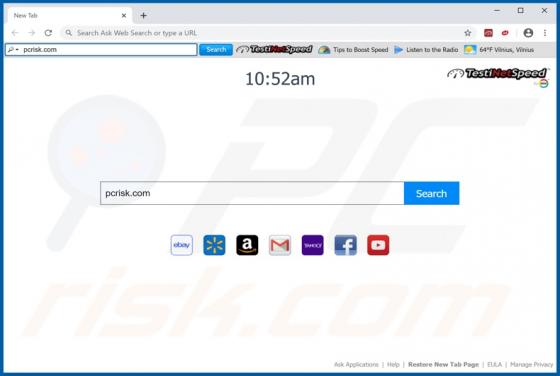This screenshot has height=376, width=560.
Task: Click the small toolbar Search button
Action: click(216, 50)
